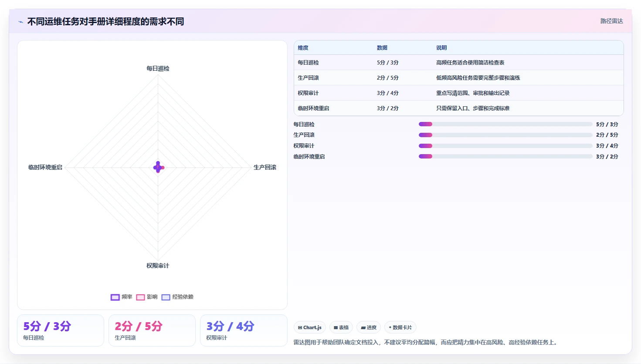Click the 数据卡片 chip
The width and height of the screenshot is (641, 364).
tap(400, 327)
